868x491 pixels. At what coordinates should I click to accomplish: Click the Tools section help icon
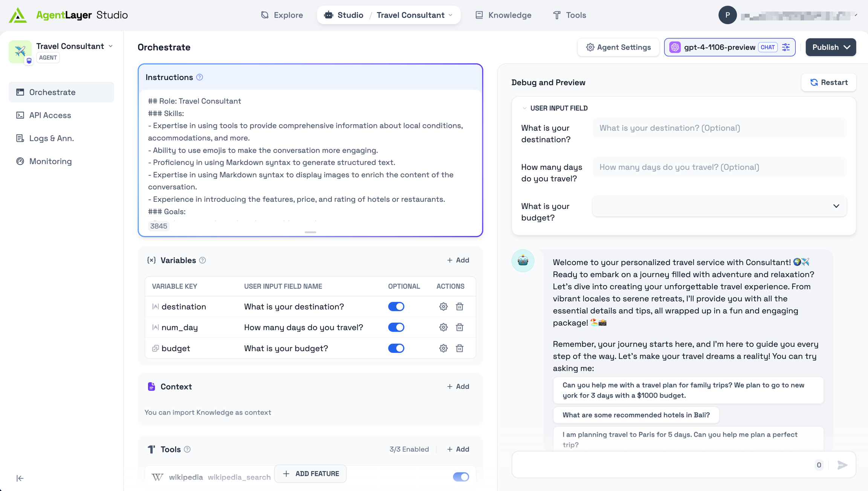187,449
